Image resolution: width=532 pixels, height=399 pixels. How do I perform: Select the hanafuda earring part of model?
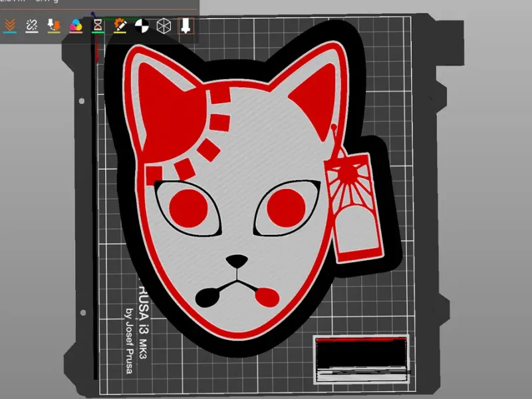(354, 207)
